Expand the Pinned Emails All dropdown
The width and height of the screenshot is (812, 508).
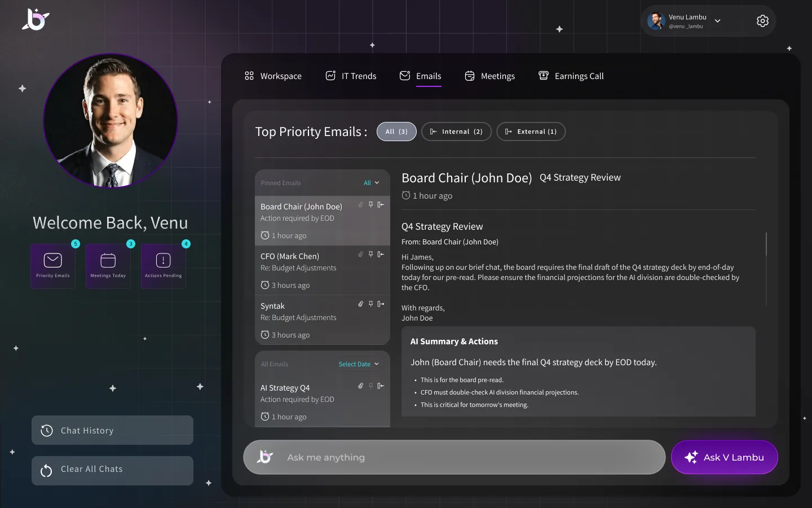tap(371, 183)
